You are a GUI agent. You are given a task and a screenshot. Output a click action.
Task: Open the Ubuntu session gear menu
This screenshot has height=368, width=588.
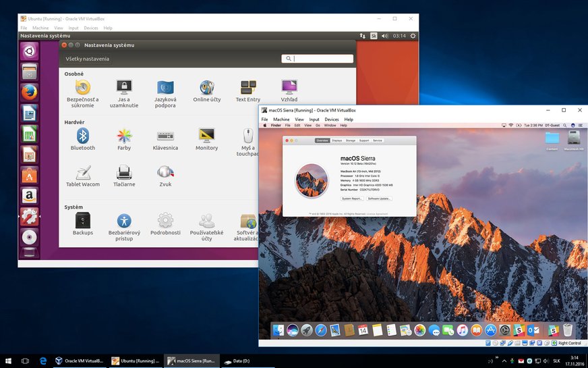[413, 36]
